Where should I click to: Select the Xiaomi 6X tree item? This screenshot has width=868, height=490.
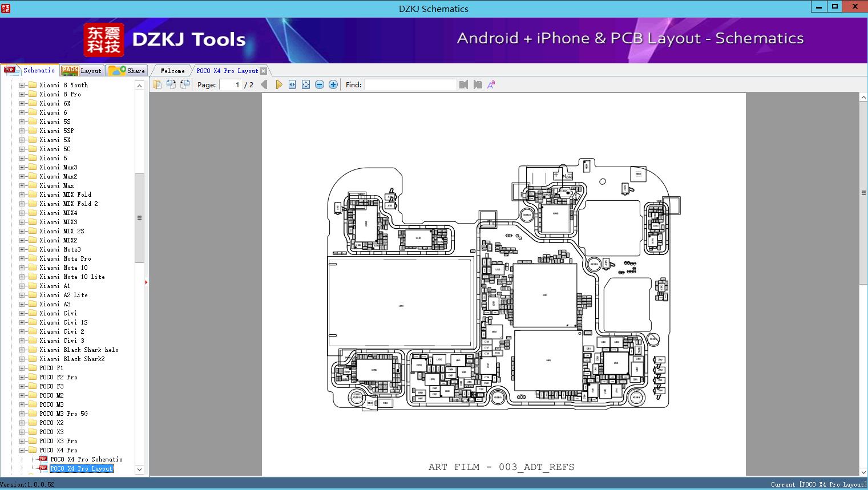pyautogui.click(x=55, y=103)
